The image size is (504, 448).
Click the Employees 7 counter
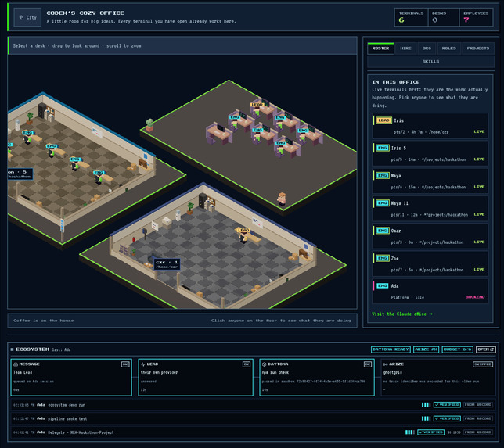pyautogui.click(x=476, y=17)
